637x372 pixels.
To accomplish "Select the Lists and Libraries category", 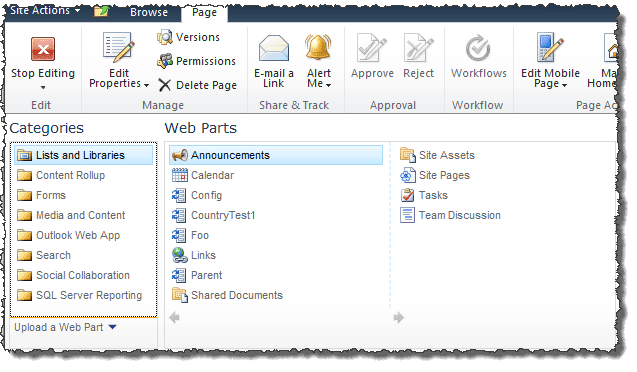I will 84,156.
